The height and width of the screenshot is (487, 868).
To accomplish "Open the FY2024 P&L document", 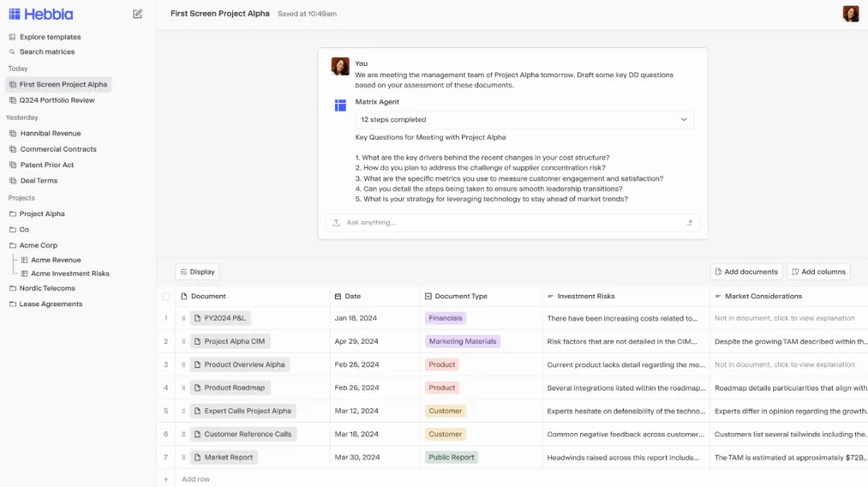I will [x=220, y=318].
